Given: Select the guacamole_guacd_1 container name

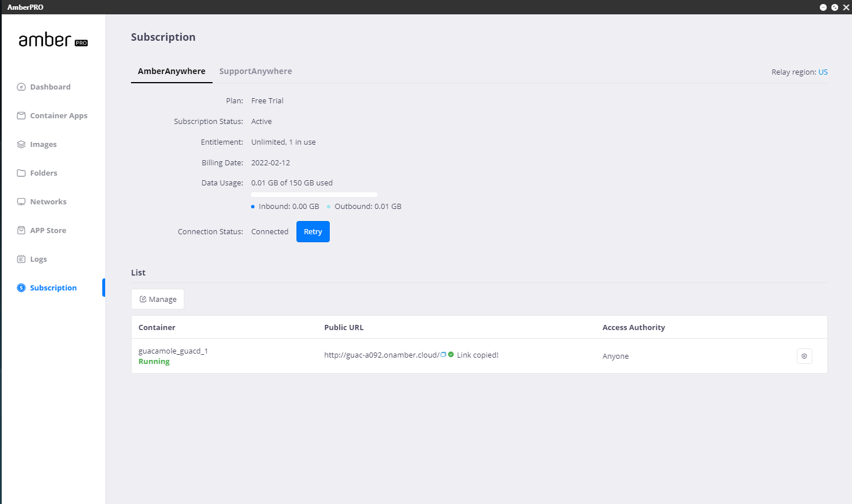Looking at the screenshot, I should (173, 351).
